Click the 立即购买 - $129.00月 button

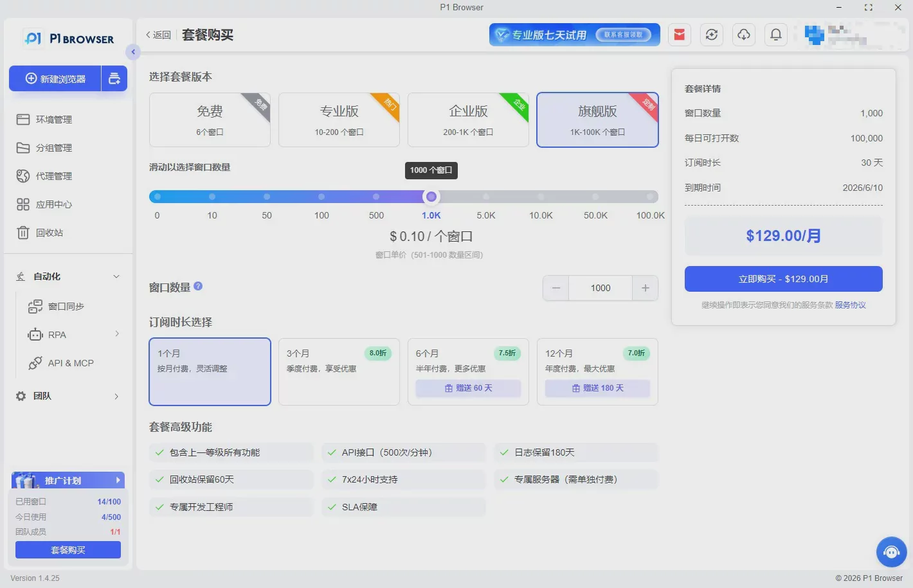[783, 279]
